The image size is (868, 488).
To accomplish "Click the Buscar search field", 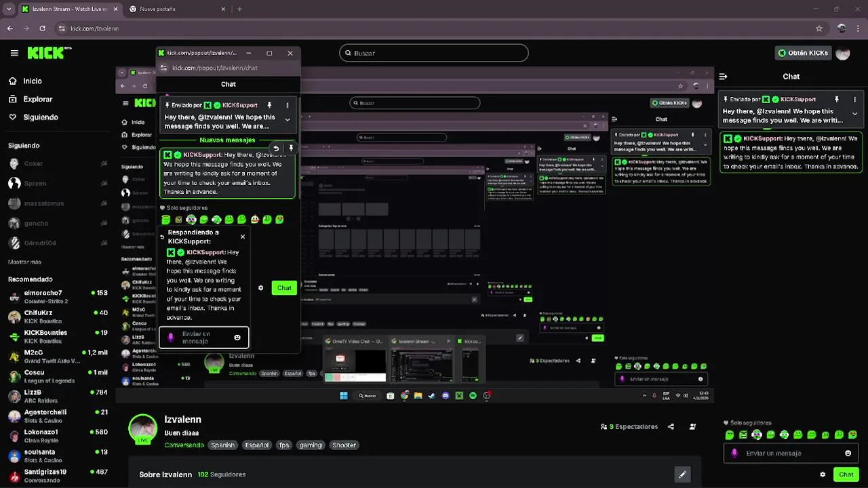I will (x=434, y=53).
